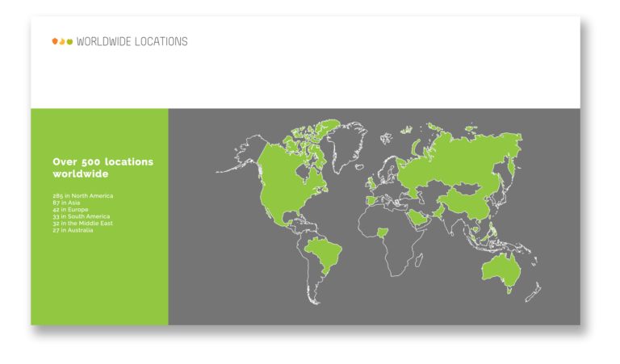Click the yellow banana logo icon
The image size is (620, 364).
[62, 41]
